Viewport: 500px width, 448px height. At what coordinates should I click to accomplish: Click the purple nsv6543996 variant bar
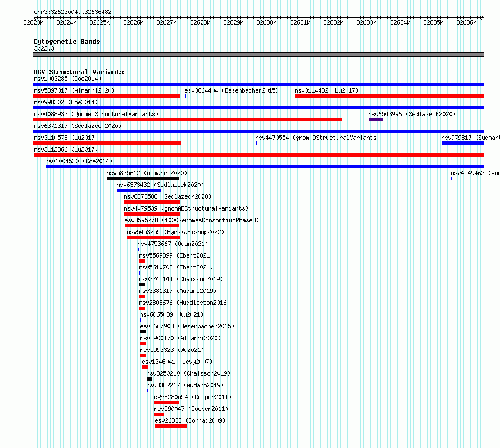(x=375, y=120)
